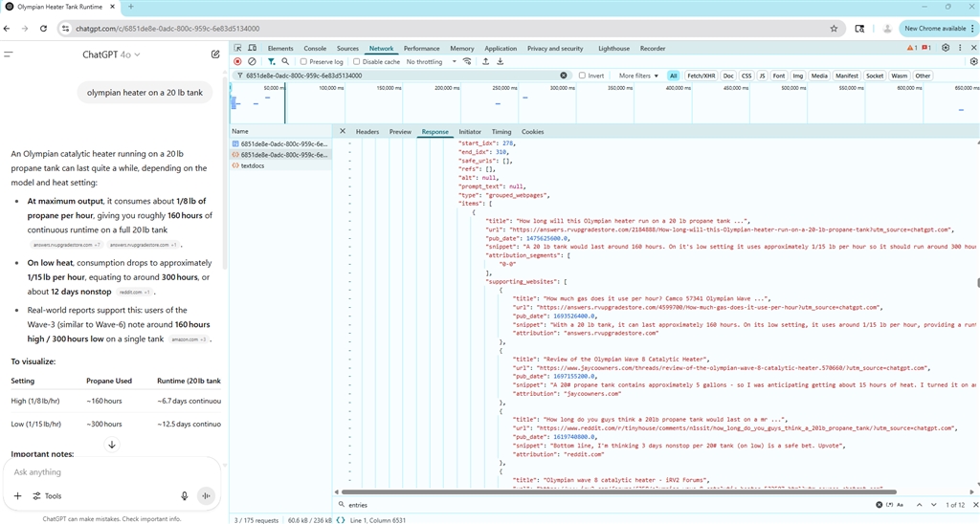The image size is (980, 524).
Task: Toggle the device toolbar icon in DevTools
Action: pos(253,48)
